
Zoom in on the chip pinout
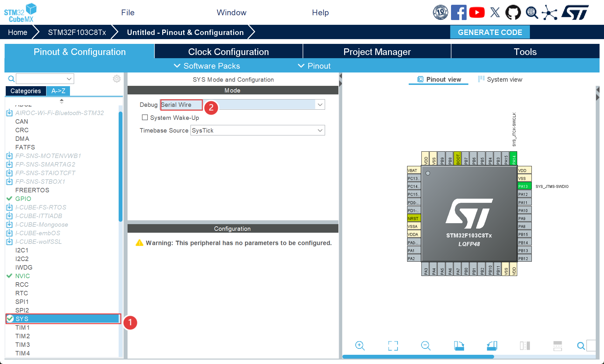[360, 346]
